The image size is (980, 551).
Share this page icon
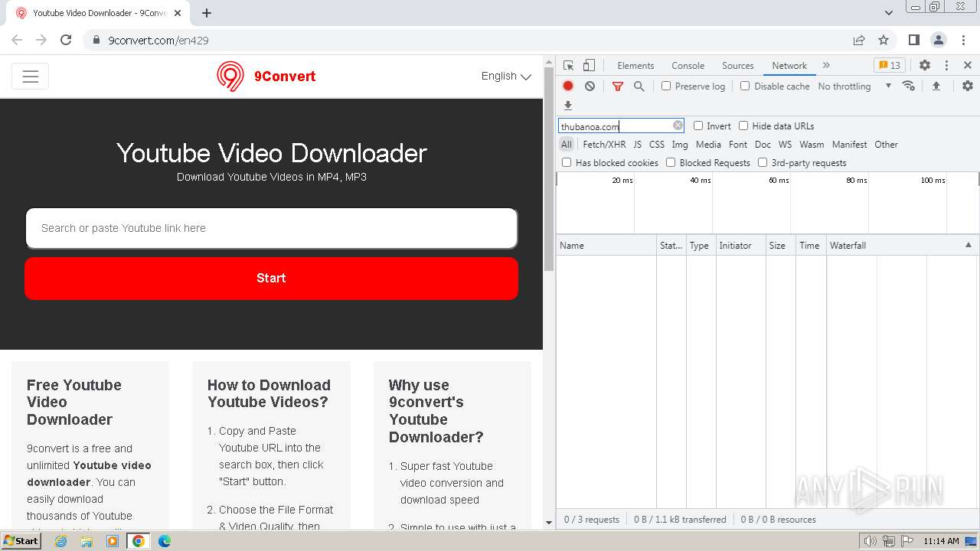(859, 40)
